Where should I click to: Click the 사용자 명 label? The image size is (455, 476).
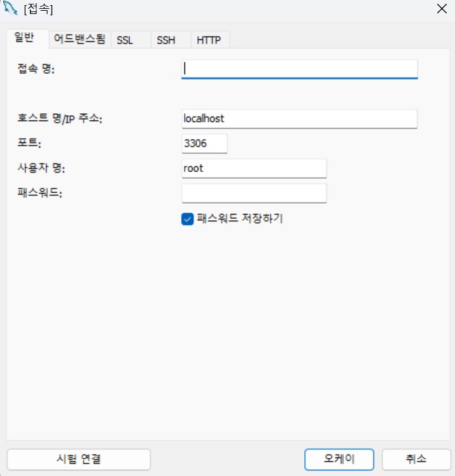pyautogui.click(x=41, y=168)
